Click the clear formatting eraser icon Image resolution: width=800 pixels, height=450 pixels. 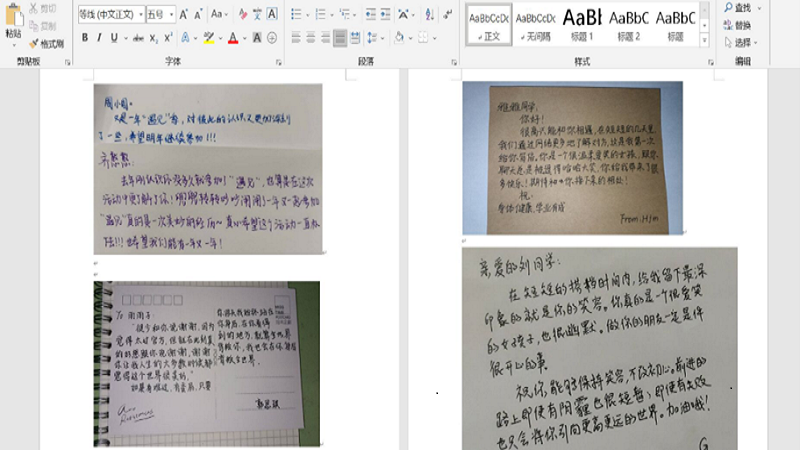[x=240, y=15]
